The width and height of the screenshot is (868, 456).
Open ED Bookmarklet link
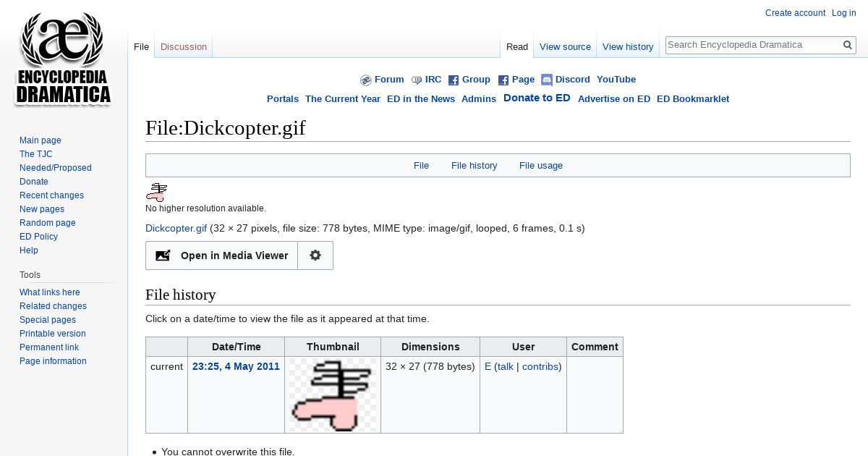(693, 99)
